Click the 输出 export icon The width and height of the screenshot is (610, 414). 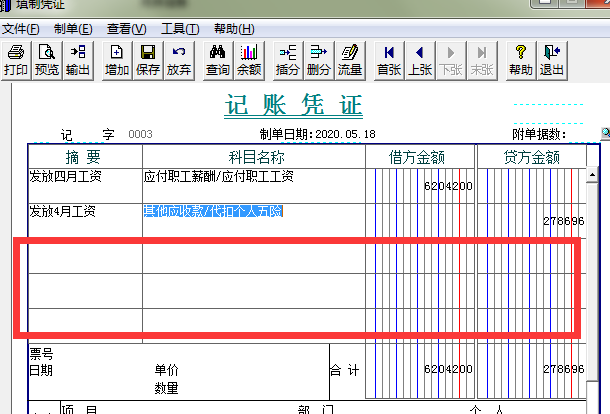click(x=78, y=61)
